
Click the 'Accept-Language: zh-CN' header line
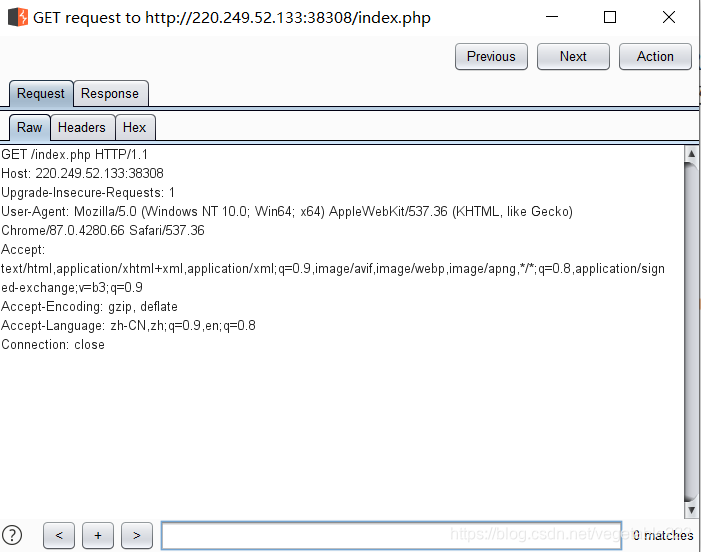pos(128,325)
